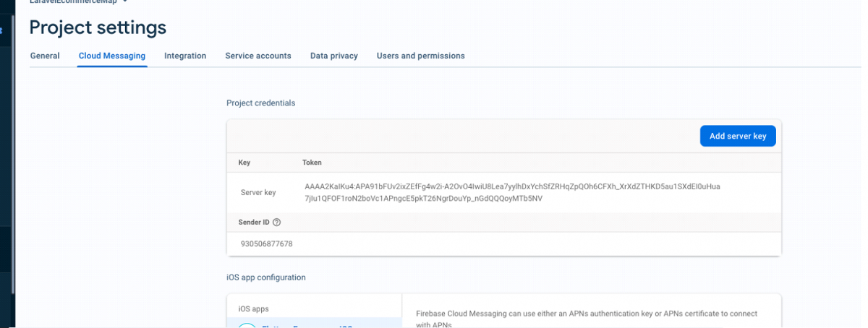Click the Sender ID number 930506877678
Image resolution: width=868 pixels, height=328 pixels.
click(267, 243)
